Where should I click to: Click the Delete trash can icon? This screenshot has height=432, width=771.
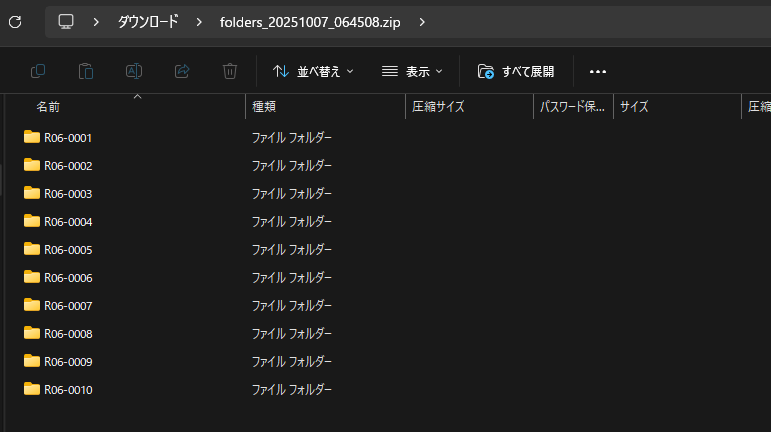pos(230,71)
